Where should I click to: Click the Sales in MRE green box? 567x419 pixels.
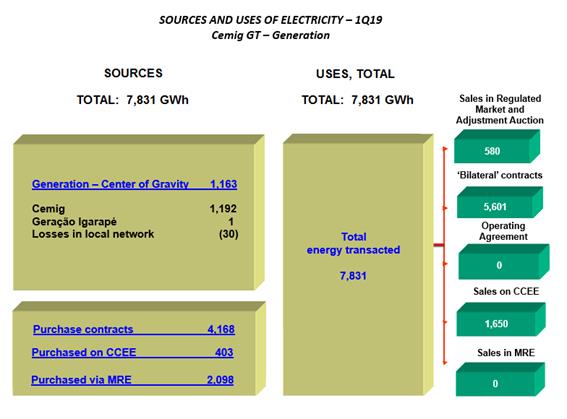coord(500,380)
